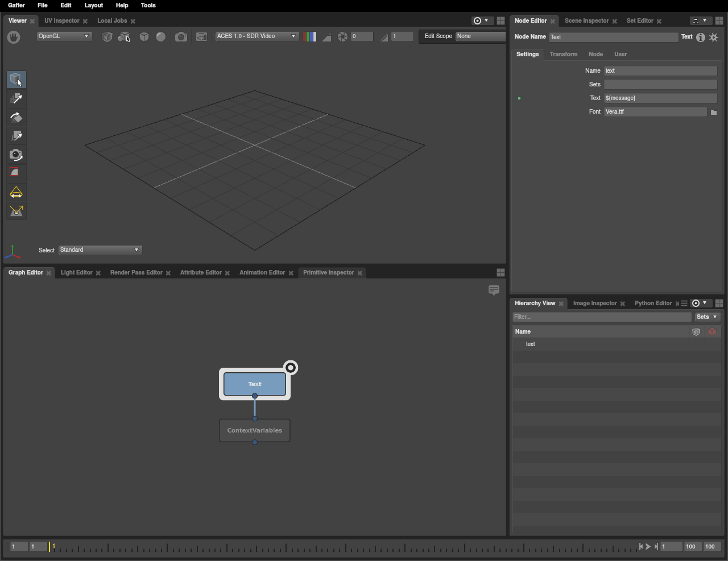
Task: Switch to the Scene Inspector tab
Action: tap(586, 21)
